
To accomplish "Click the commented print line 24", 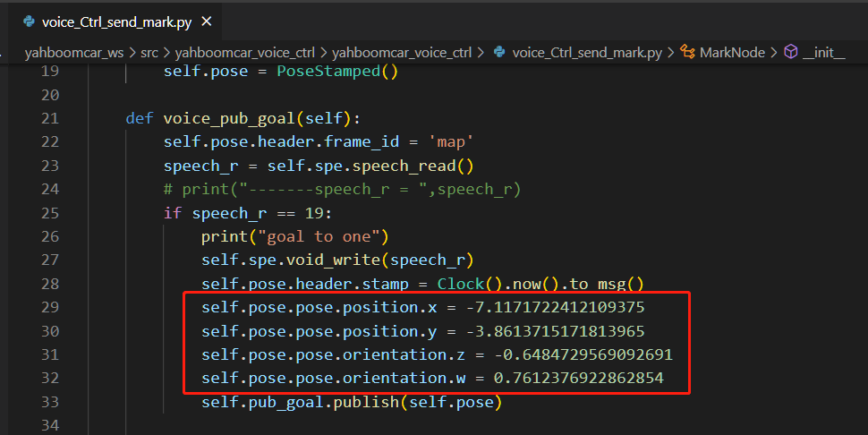I will pos(342,189).
